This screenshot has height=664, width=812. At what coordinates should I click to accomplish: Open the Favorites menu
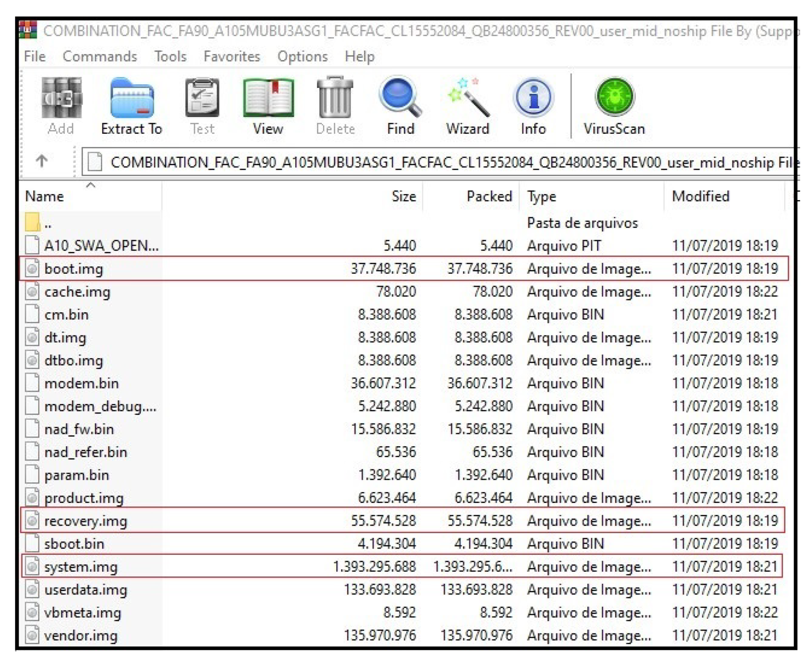coord(232,57)
